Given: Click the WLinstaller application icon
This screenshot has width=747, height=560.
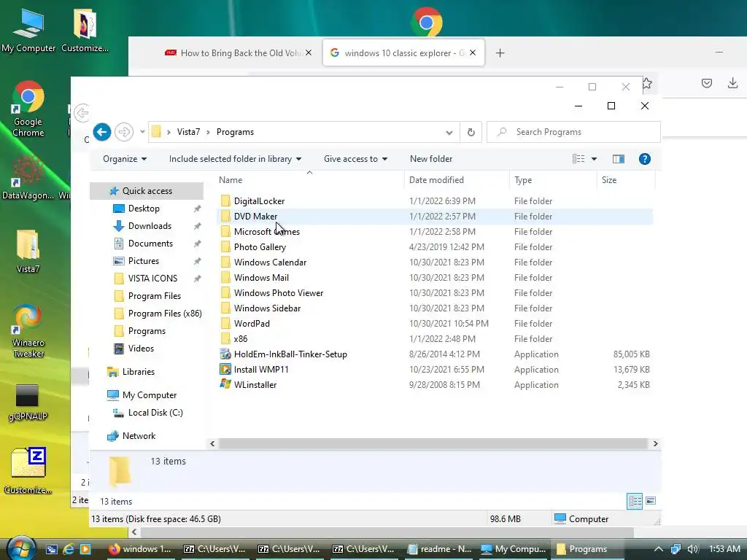Looking at the screenshot, I should pos(225,384).
